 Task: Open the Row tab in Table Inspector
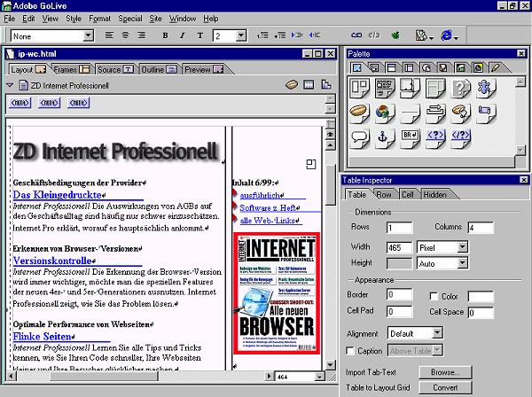[x=384, y=195]
